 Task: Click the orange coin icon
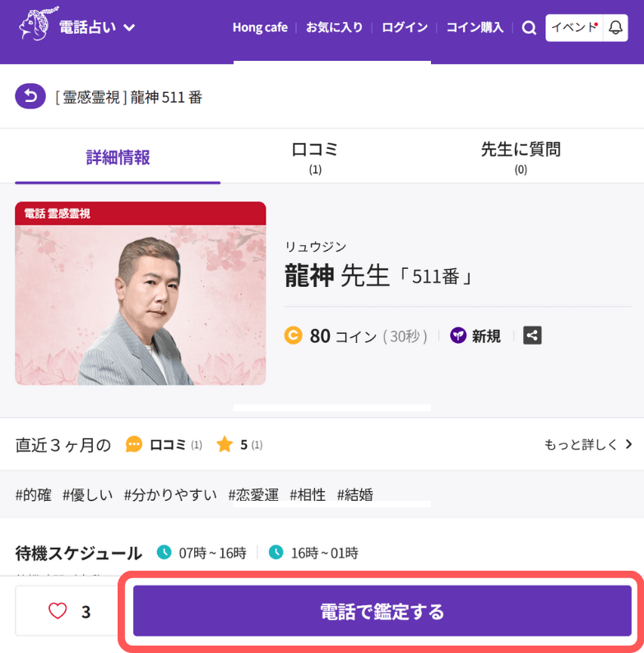click(294, 336)
